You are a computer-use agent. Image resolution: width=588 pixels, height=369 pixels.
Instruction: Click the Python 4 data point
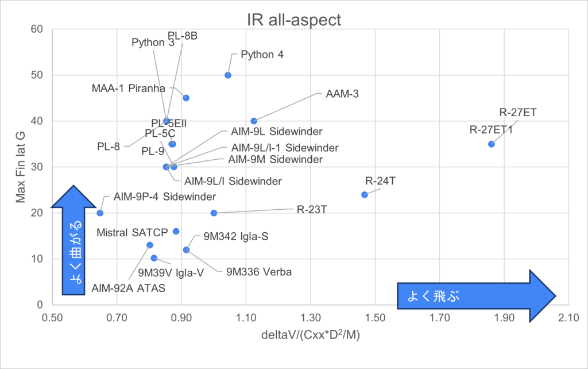228,75
